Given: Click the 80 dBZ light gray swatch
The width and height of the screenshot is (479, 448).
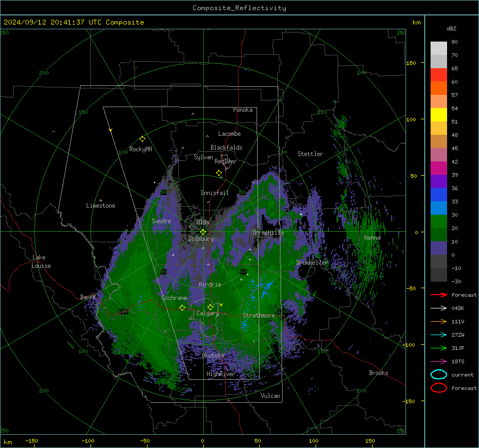Looking at the screenshot, I should 439,48.
